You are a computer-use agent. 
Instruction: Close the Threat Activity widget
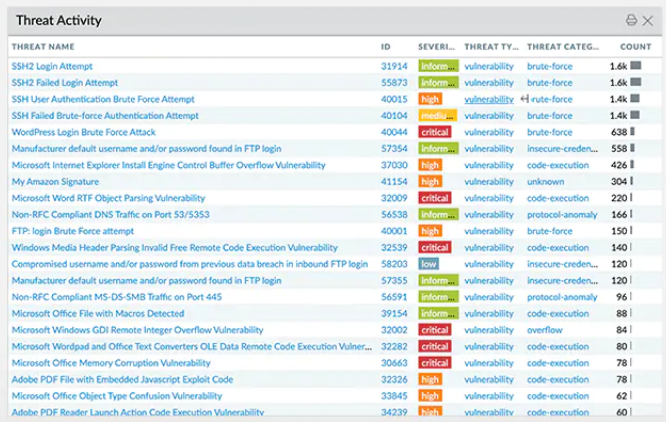tap(647, 20)
